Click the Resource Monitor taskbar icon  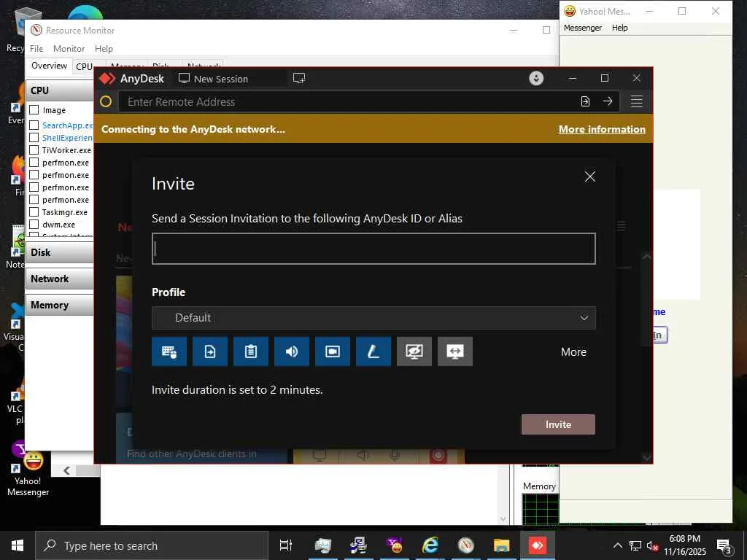(466, 545)
